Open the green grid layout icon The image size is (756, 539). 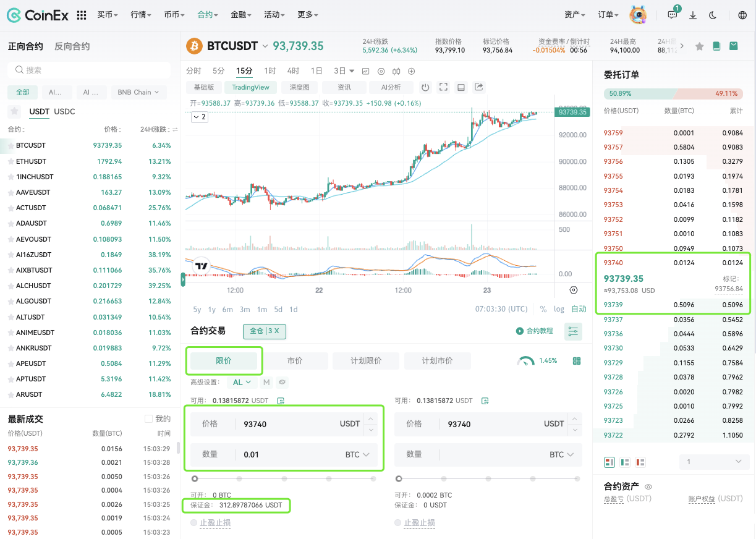pos(577,361)
